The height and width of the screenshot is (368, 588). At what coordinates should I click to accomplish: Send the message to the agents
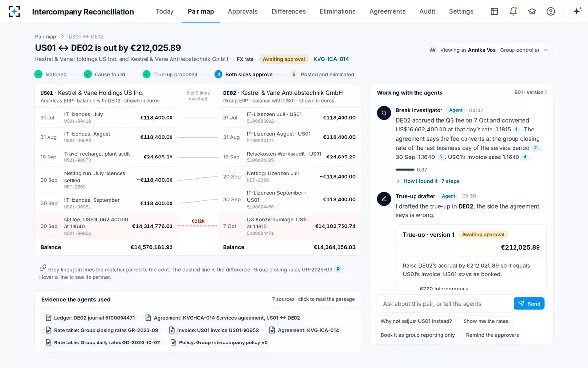tap(529, 304)
